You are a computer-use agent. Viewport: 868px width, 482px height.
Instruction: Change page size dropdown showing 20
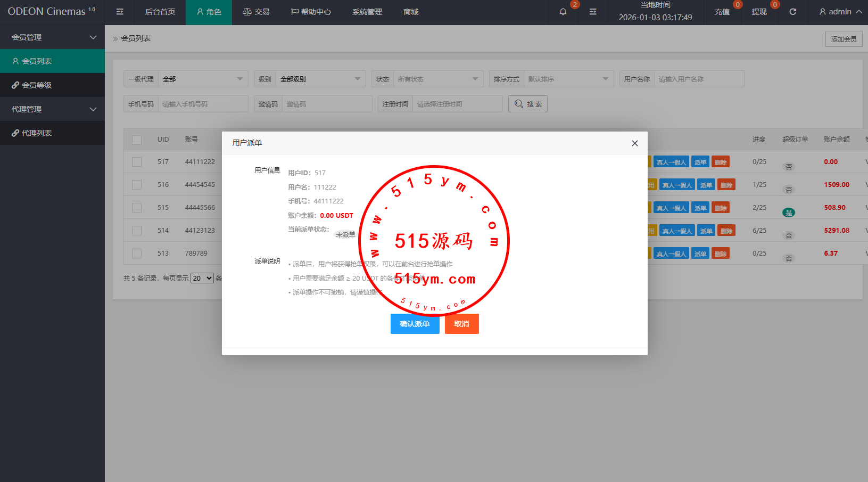pos(202,278)
